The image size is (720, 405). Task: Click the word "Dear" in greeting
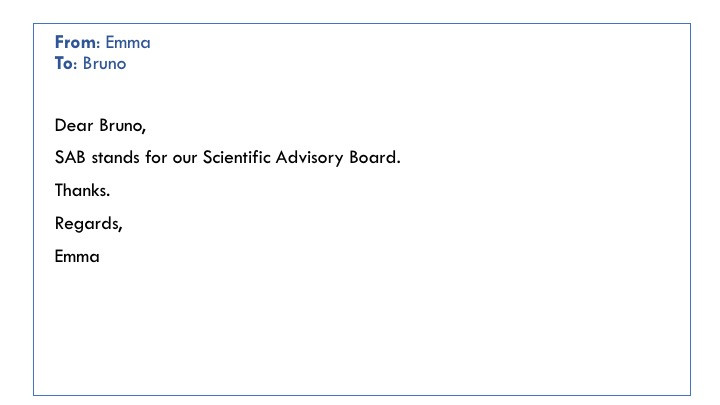tap(74, 125)
